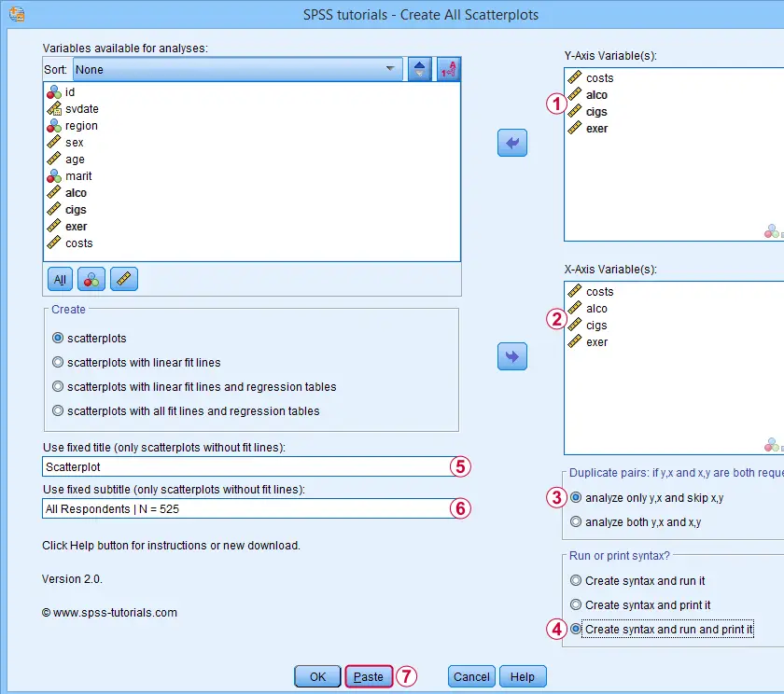
Task: Select costs in the available variables list
Action: [79, 243]
